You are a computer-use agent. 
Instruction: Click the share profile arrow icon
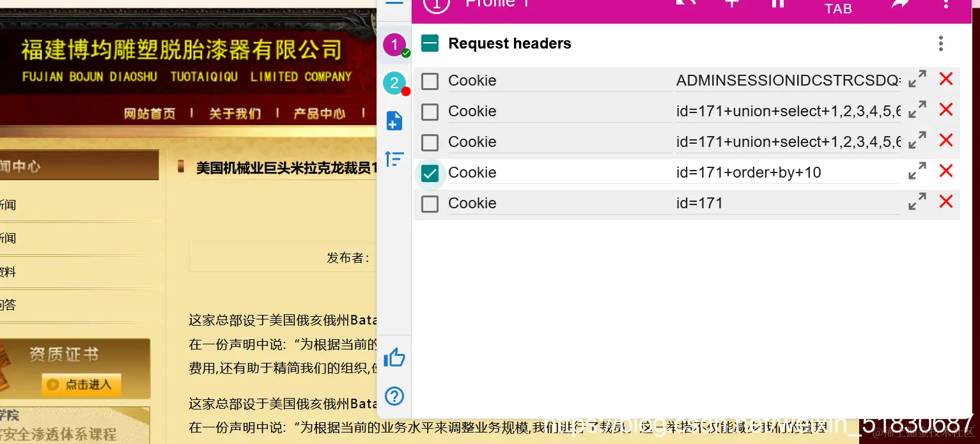(x=901, y=3)
